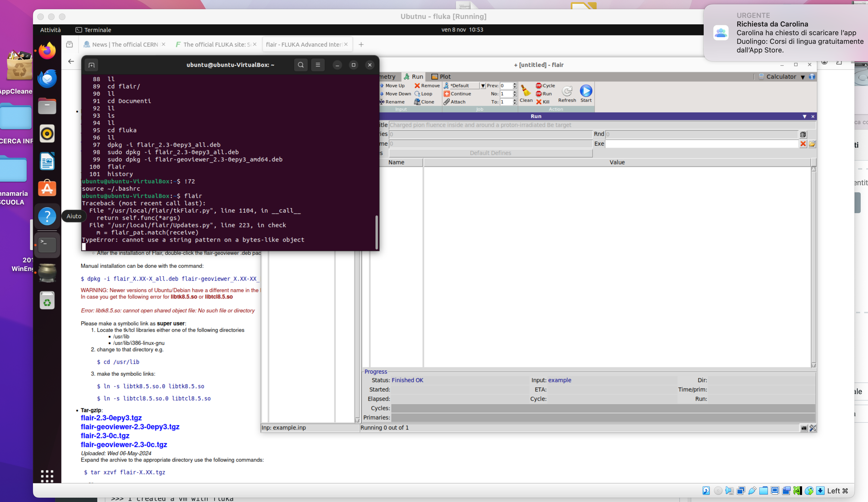This screenshot has width=868, height=502.
Task: Click the Loop tool in Input group
Action: (x=423, y=94)
